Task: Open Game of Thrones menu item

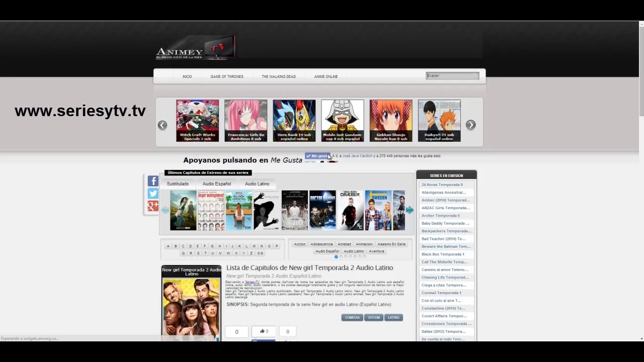Action: coord(227,76)
